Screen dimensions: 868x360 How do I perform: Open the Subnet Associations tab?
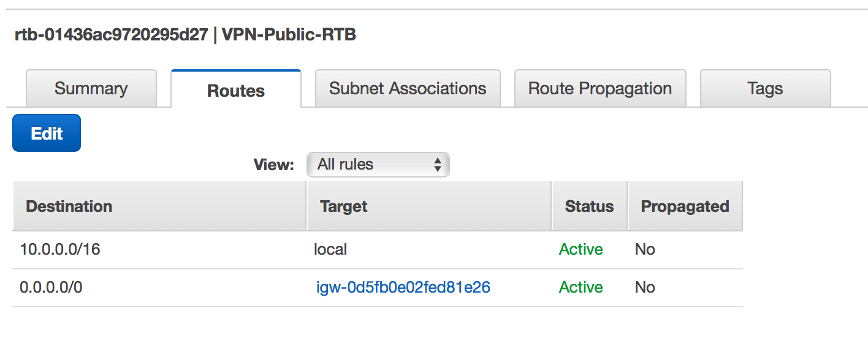point(407,88)
